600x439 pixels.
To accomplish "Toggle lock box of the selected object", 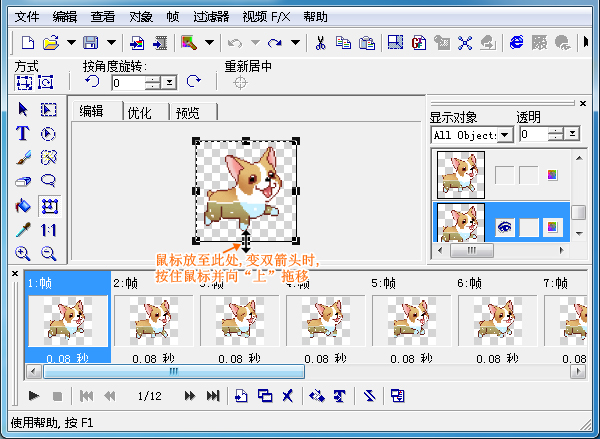I will [528, 227].
